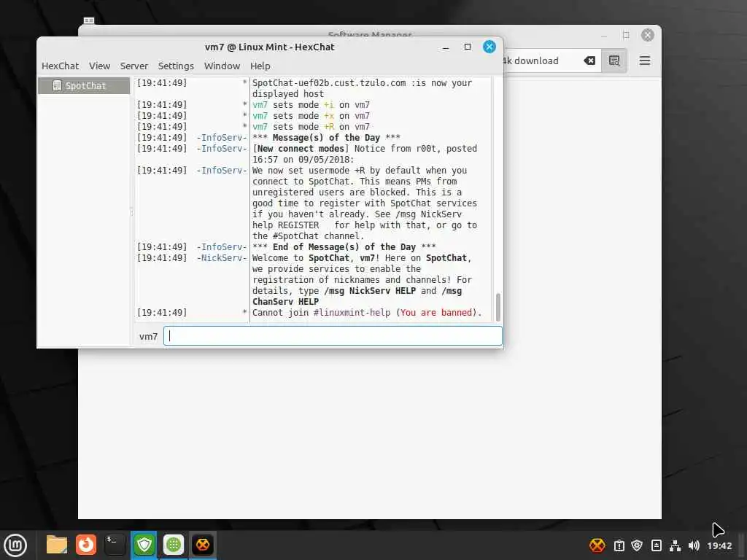This screenshot has width=747, height=560.
Task: Switch to HexChat taskbar item
Action: click(203, 545)
